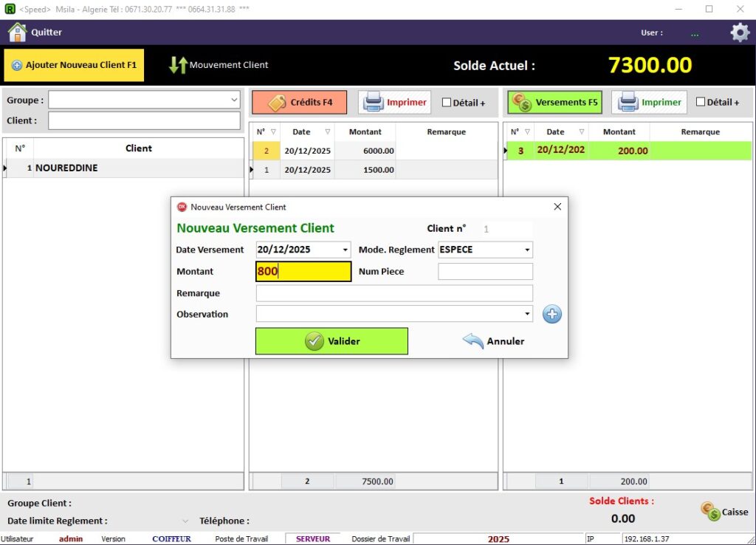
Task: Select NOUREDDINE row in client list
Action: point(123,168)
